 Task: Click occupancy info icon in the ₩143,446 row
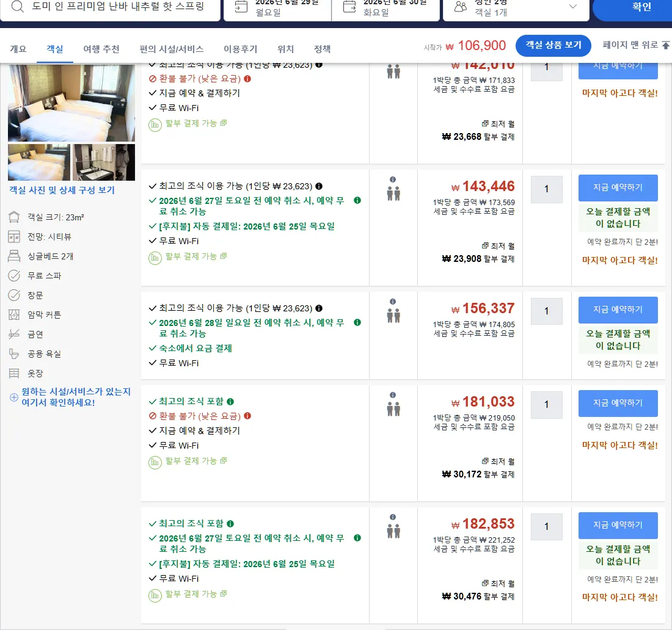click(393, 179)
